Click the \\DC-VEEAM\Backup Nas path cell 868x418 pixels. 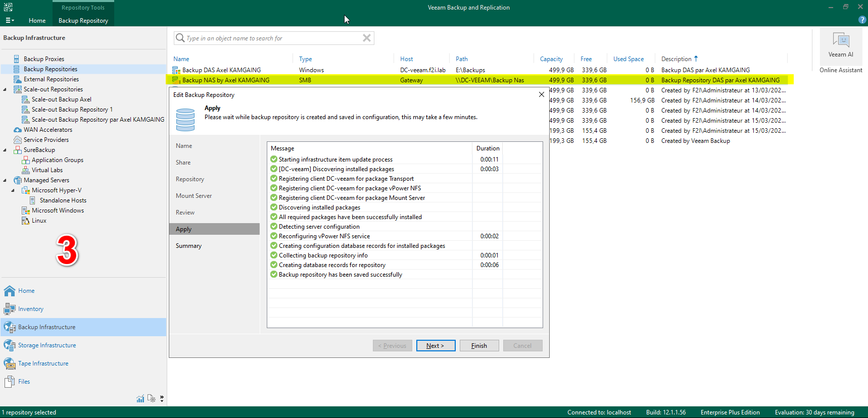coord(490,80)
